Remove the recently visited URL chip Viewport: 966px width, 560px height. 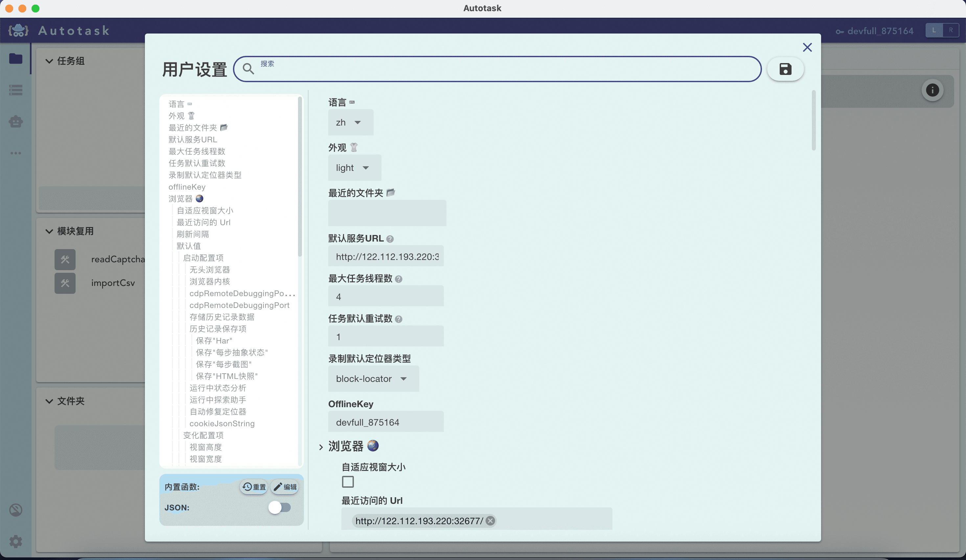(490, 521)
